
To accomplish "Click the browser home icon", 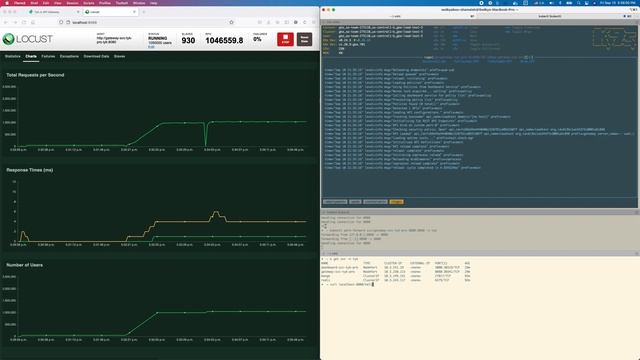I will [x=33, y=22].
